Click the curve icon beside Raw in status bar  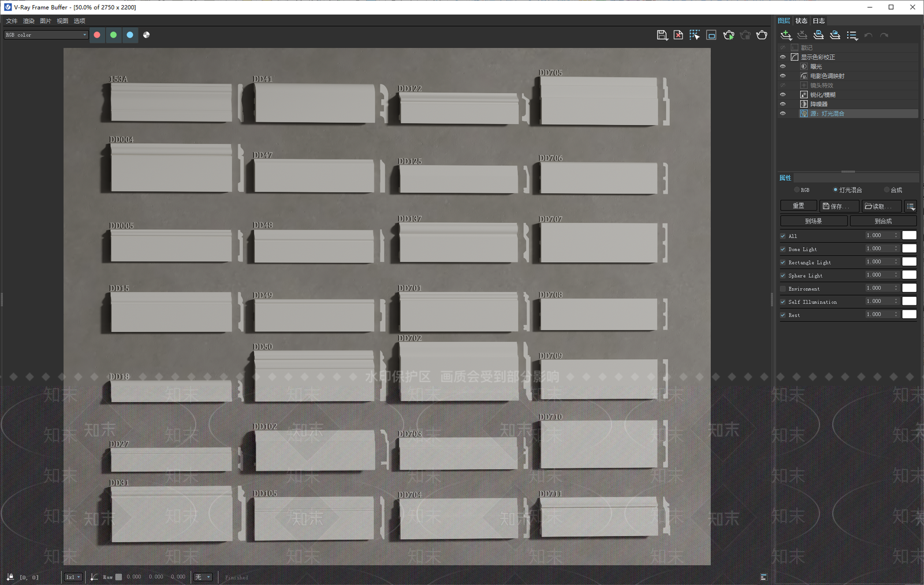coord(94,577)
